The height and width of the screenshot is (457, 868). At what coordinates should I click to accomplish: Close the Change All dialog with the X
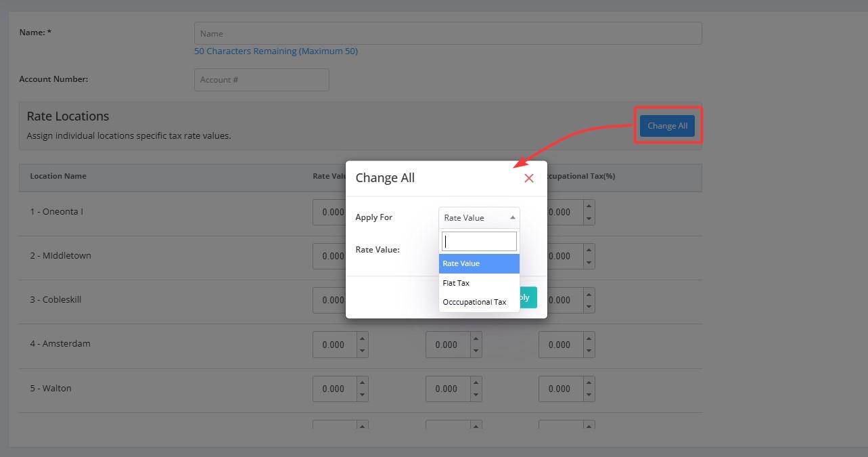[x=529, y=178]
